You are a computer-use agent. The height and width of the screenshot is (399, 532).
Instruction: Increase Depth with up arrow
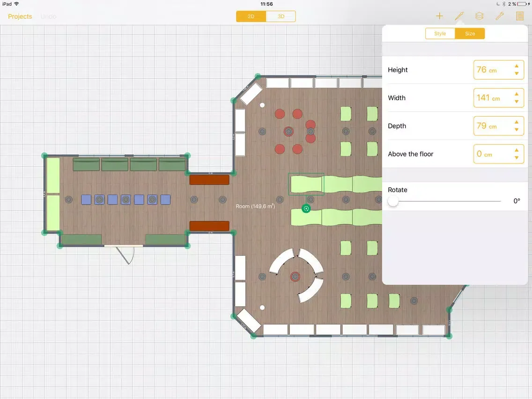pos(517,122)
